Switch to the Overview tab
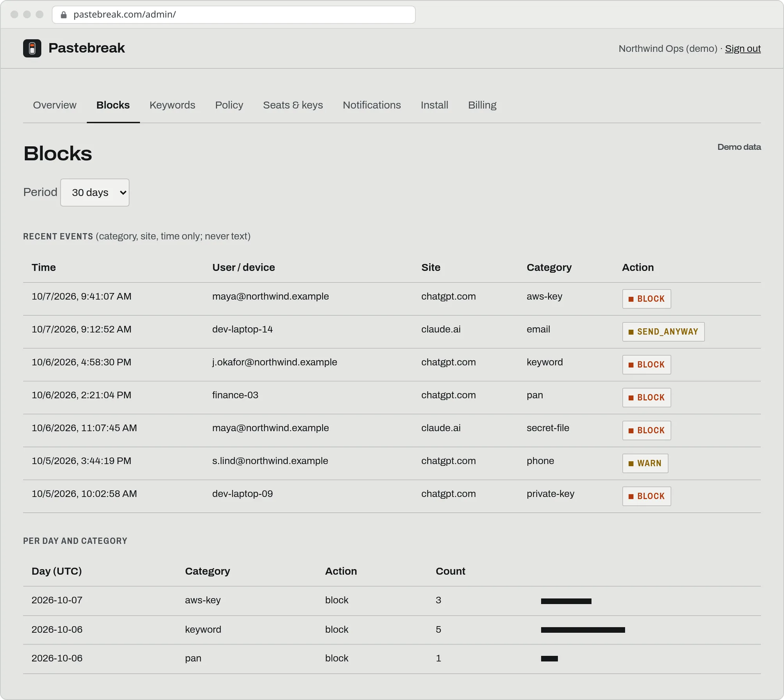Screen dimensions: 784x700 point(54,105)
